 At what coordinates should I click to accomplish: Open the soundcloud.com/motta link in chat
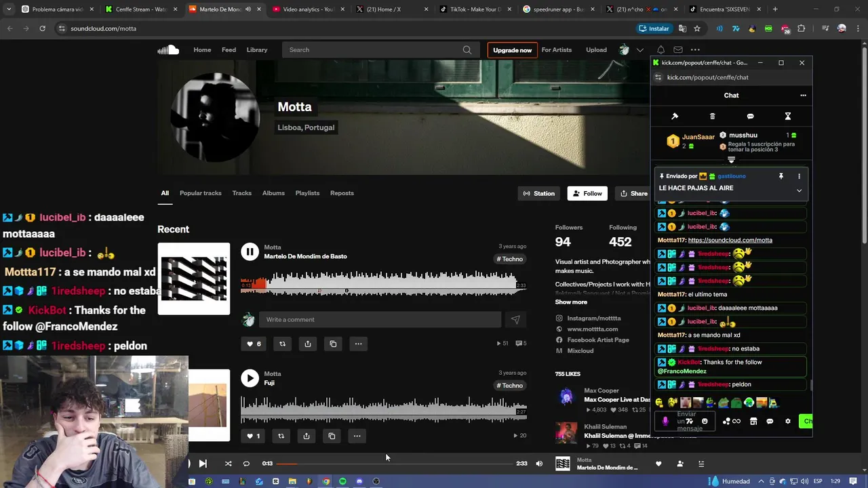tap(730, 240)
